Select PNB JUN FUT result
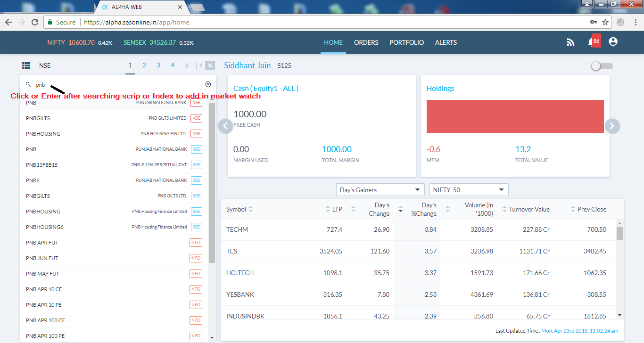644x343 pixels. [x=114, y=258]
